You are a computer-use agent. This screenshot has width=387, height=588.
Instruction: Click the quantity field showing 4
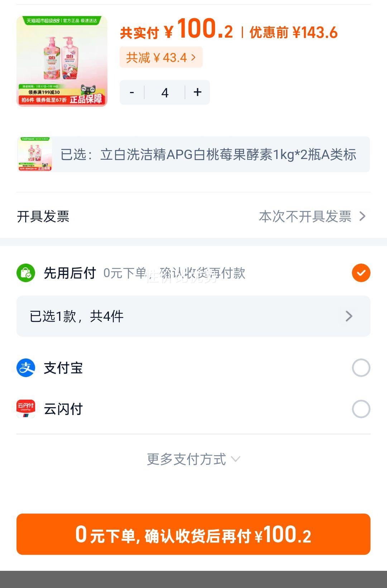165,92
